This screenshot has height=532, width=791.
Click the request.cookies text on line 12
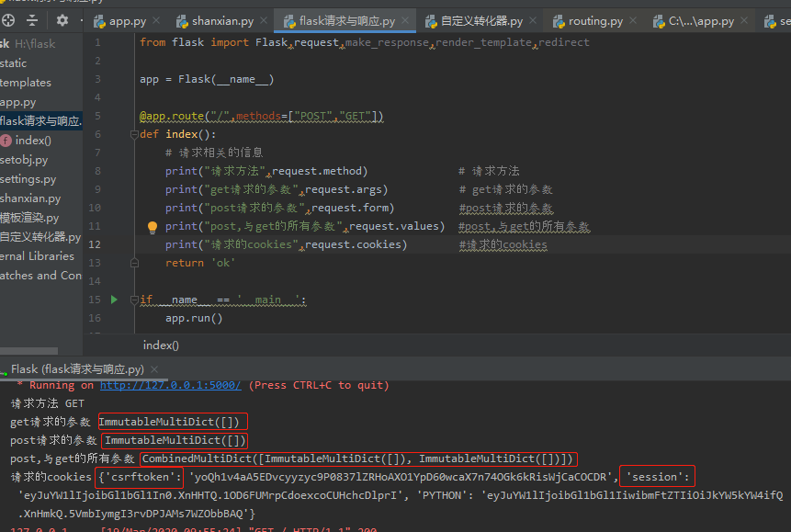point(353,244)
